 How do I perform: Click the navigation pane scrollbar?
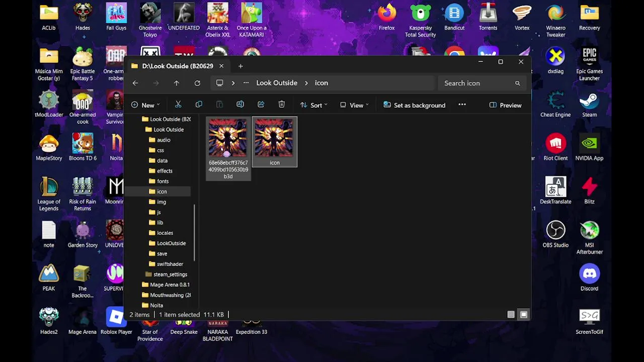(194, 232)
